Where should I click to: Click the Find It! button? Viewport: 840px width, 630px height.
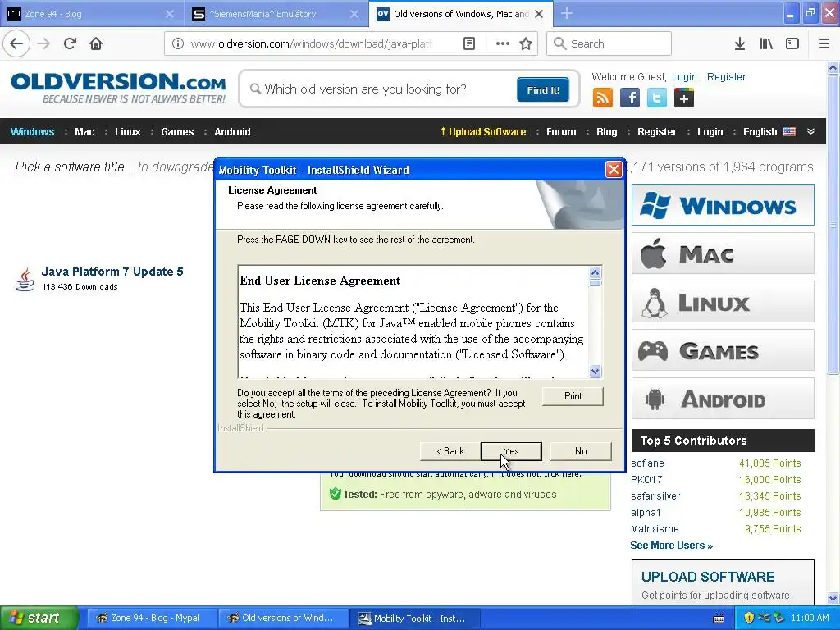pos(543,89)
